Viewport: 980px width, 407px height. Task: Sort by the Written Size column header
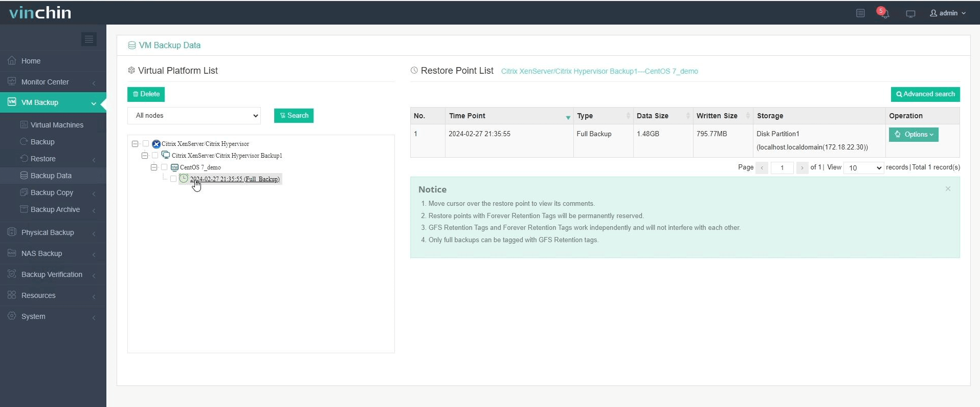point(723,116)
